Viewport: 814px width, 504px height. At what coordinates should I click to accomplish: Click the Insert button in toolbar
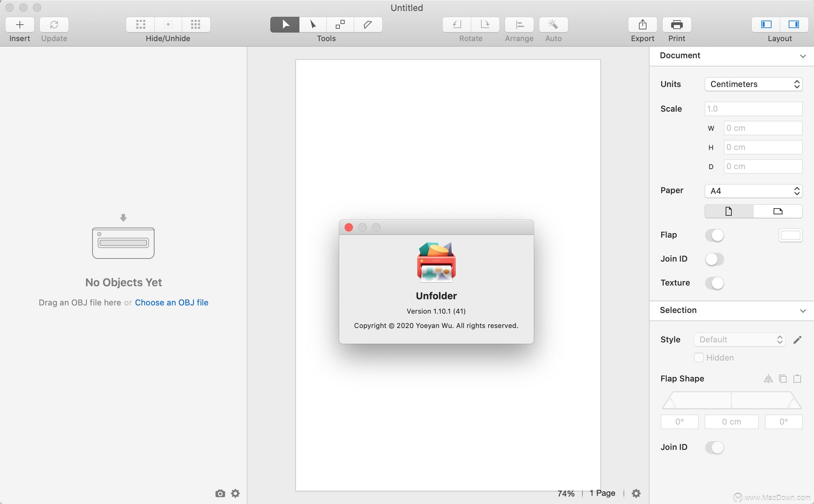(19, 24)
